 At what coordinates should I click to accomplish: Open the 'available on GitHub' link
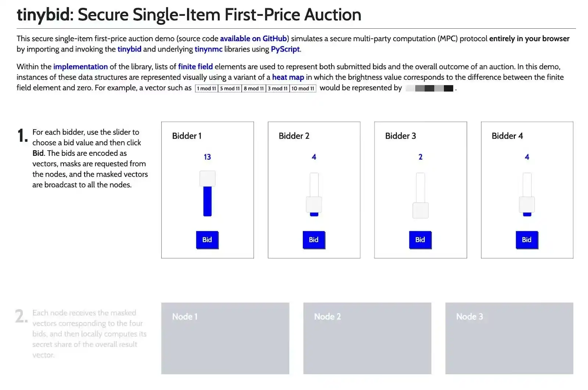253,39
